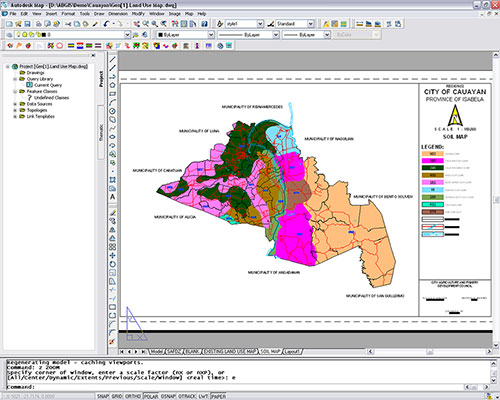Image resolution: width=500 pixels, height=400 pixels.
Task: Click the Match Properties brush icon
Action: (x=95, y=24)
